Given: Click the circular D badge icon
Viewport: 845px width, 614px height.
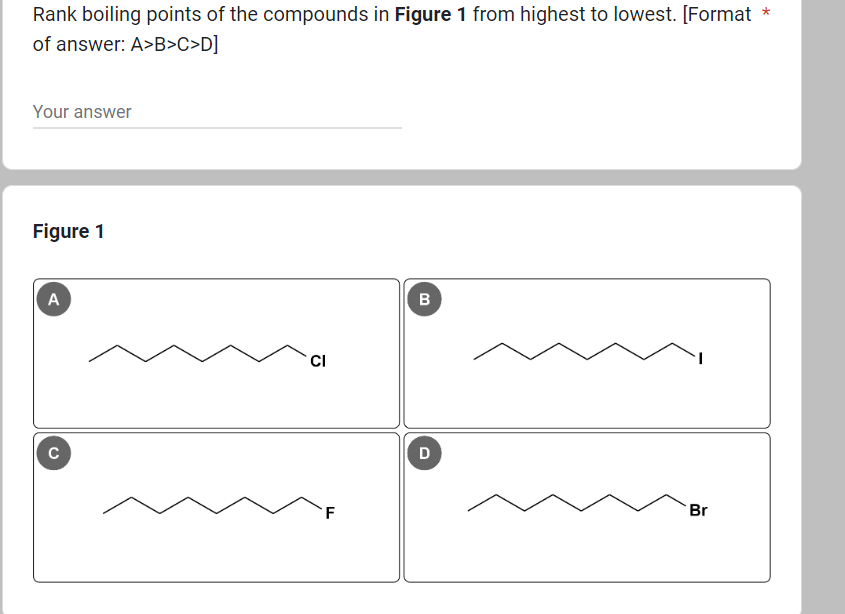Looking at the screenshot, I should [424, 453].
